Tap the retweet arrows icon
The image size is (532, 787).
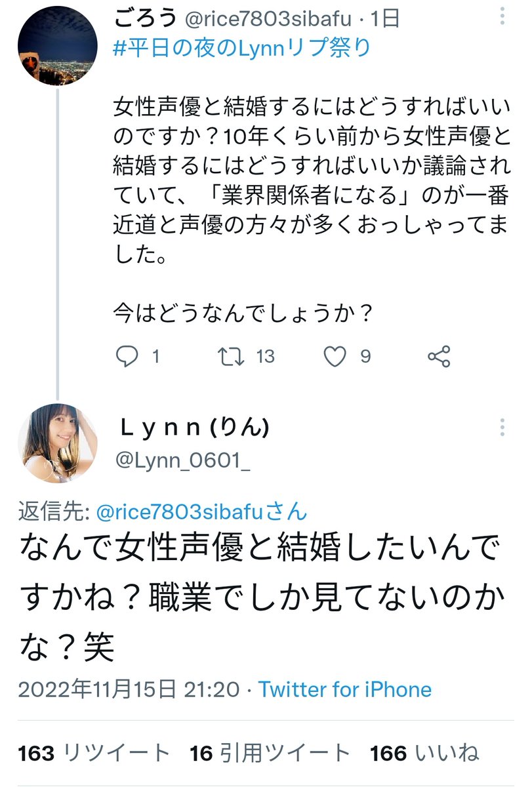point(231,356)
